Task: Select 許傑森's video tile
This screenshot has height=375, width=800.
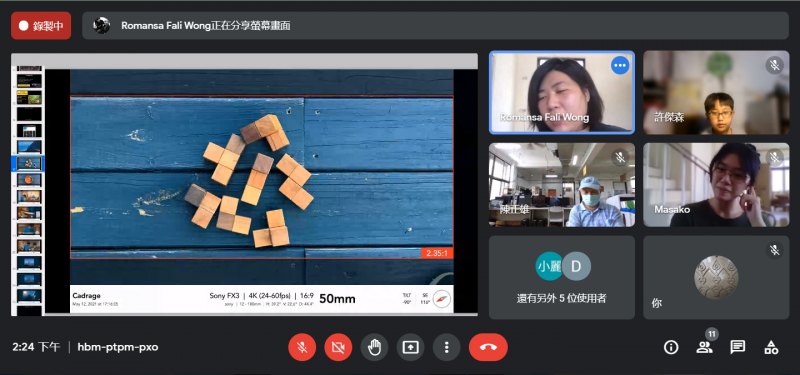Action: [x=716, y=92]
